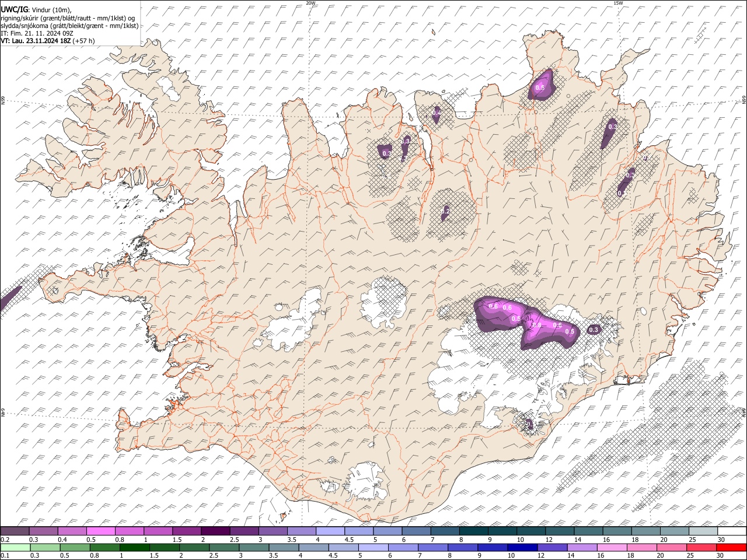
Task: Pick the dark green rain-scale swatch between 1 and 1.5
Action: point(135,547)
